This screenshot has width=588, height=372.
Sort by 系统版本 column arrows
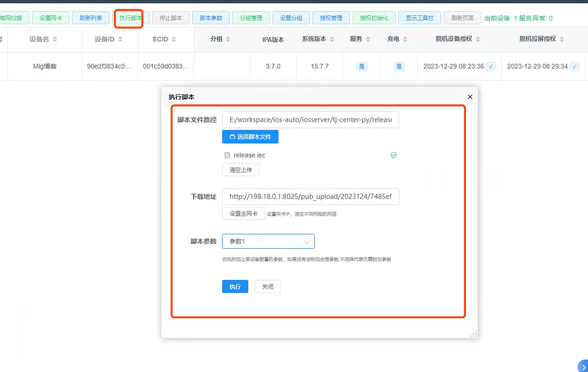click(x=332, y=39)
